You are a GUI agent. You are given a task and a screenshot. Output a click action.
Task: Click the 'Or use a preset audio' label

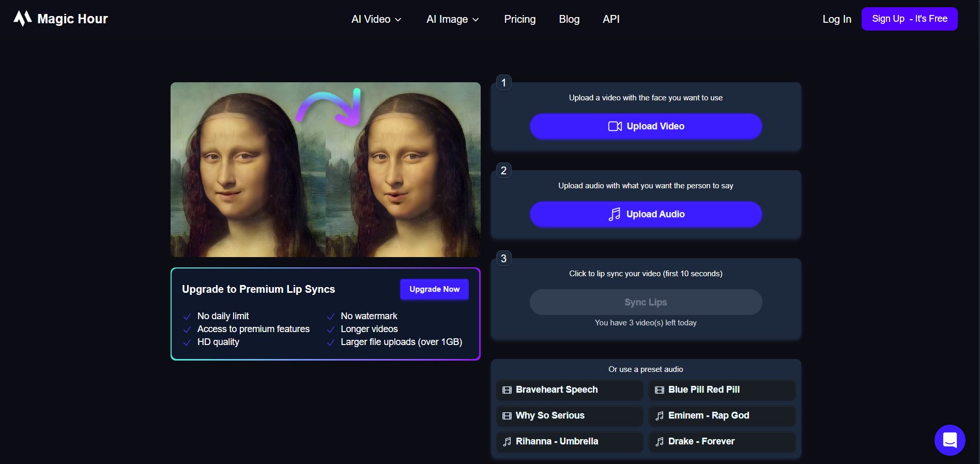pyautogui.click(x=646, y=369)
